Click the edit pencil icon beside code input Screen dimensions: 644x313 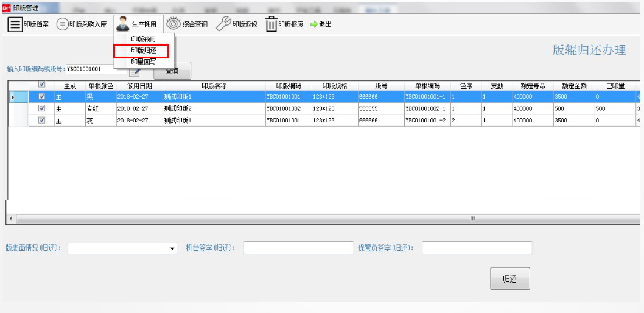pos(135,72)
